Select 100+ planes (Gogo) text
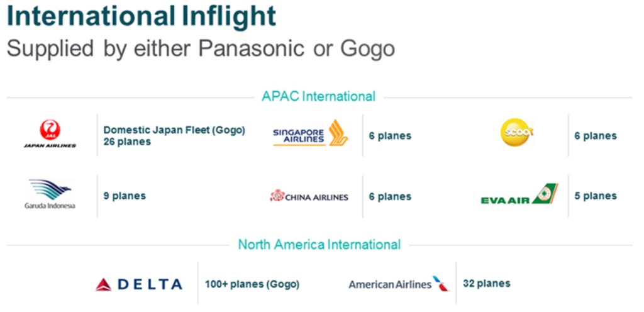644x312 pixels. pyautogui.click(x=252, y=284)
